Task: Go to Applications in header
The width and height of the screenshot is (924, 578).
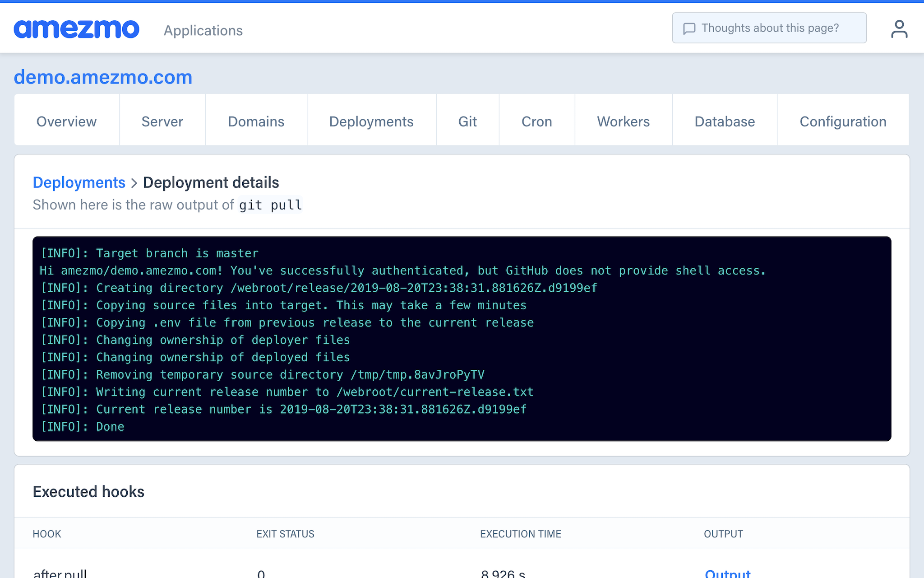Action: (203, 30)
